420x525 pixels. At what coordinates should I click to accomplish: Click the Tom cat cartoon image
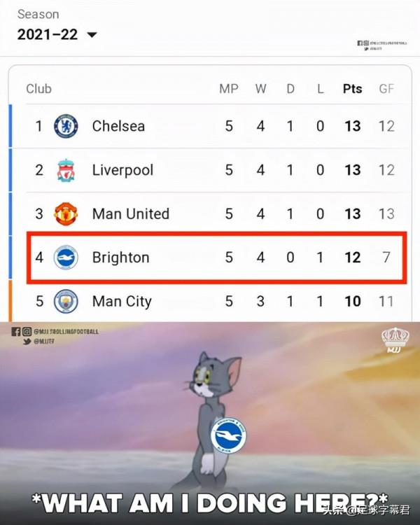click(210, 413)
